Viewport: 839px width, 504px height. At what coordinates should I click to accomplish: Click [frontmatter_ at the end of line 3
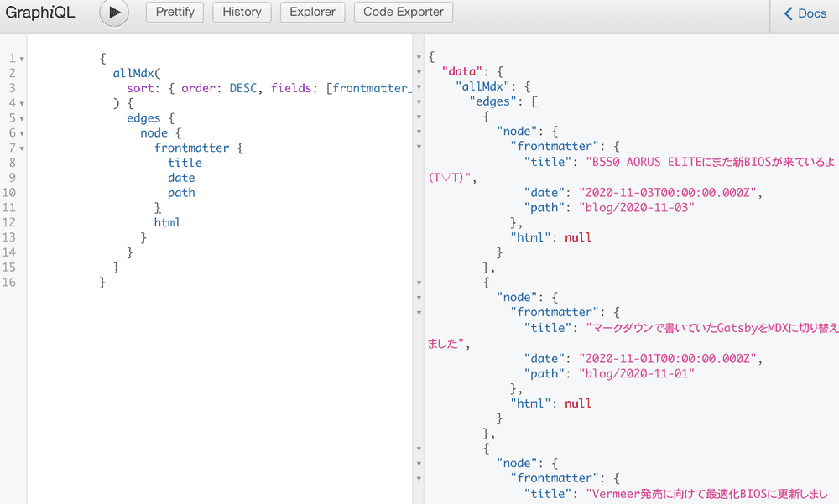(x=369, y=88)
